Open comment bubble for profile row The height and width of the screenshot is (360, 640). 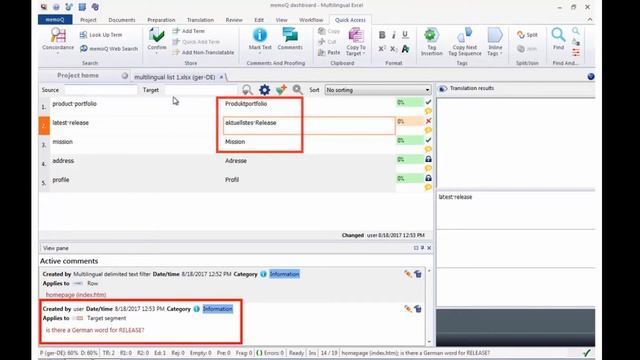428,187
